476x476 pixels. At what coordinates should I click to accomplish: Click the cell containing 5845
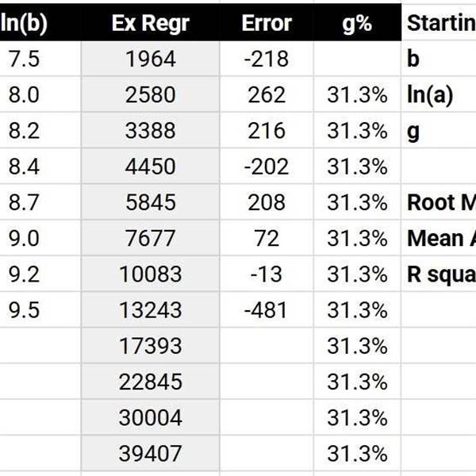(150, 202)
